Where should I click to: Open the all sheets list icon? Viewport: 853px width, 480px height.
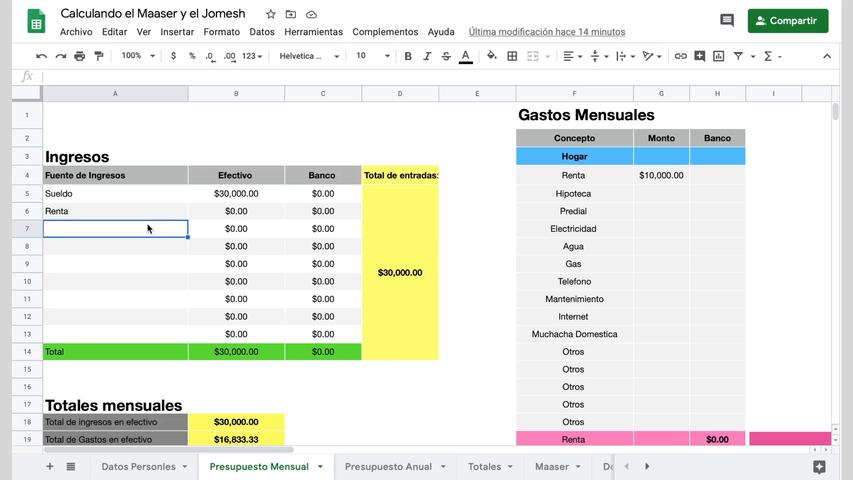point(71,466)
